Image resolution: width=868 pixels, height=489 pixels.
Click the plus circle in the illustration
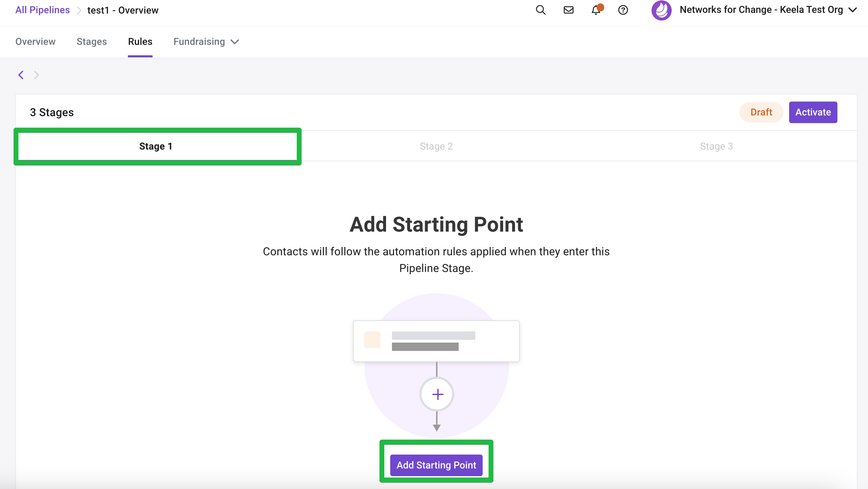(x=437, y=394)
